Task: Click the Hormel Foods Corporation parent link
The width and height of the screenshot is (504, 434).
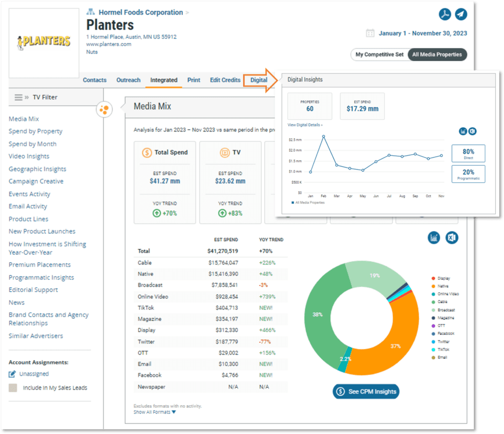Action: pos(141,12)
